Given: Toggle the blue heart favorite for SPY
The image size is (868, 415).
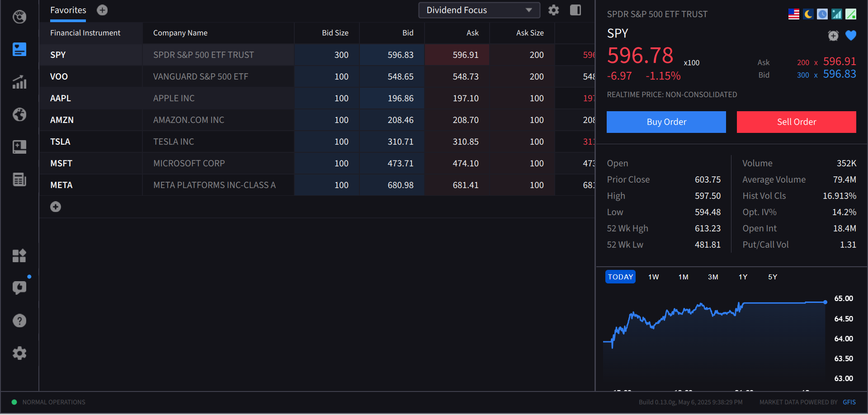Looking at the screenshot, I should pyautogui.click(x=851, y=35).
